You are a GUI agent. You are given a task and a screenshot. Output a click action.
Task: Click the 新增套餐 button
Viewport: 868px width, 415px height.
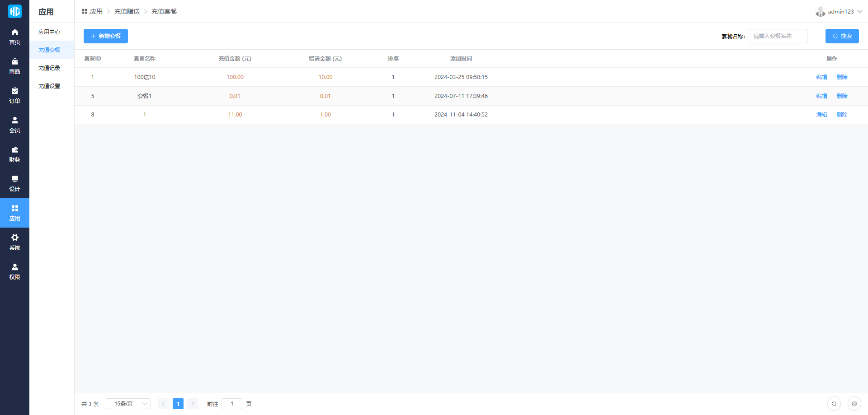pos(106,36)
